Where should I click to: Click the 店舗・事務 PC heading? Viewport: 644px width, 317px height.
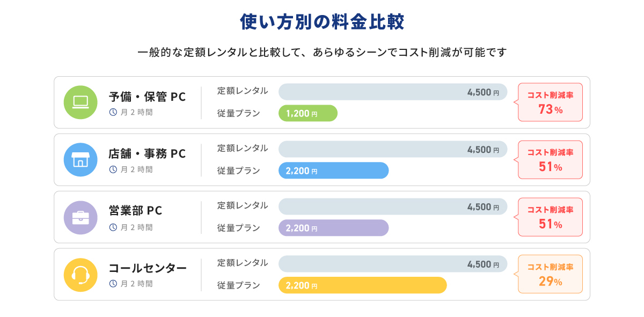[147, 154]
